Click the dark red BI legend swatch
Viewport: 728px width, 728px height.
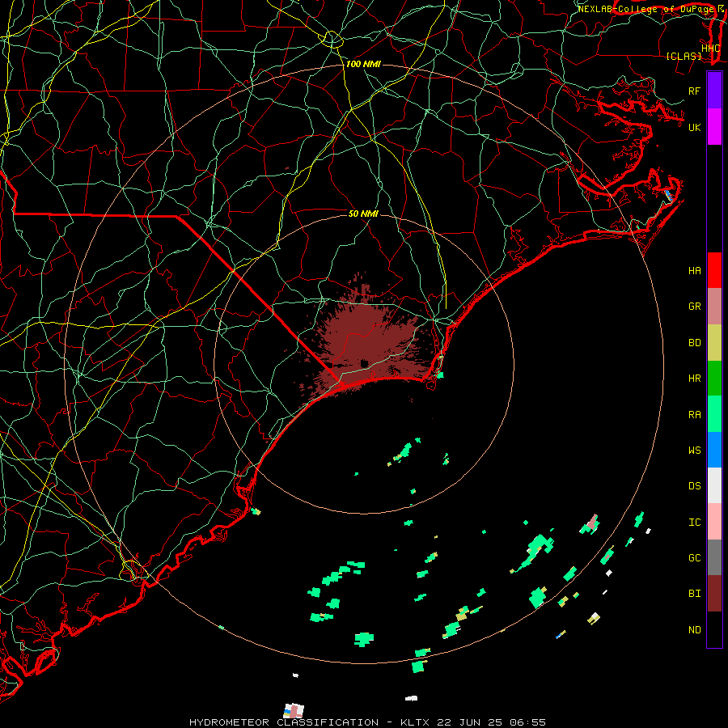[x=714, y=594]
